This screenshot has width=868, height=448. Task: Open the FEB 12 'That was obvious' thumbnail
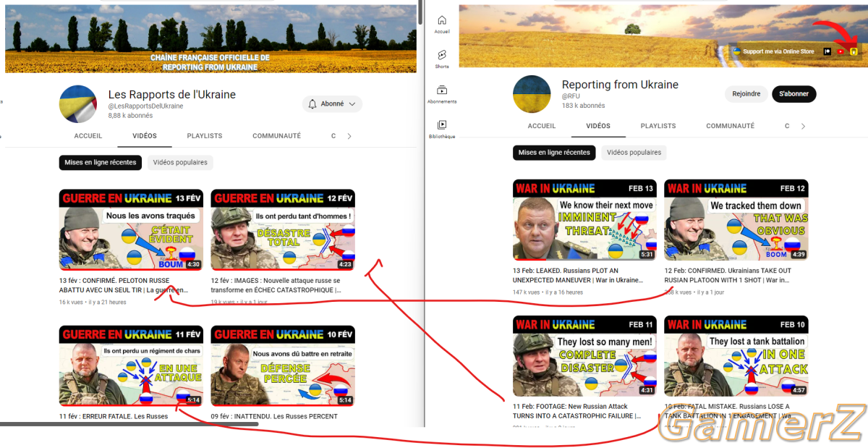point(736,220)
